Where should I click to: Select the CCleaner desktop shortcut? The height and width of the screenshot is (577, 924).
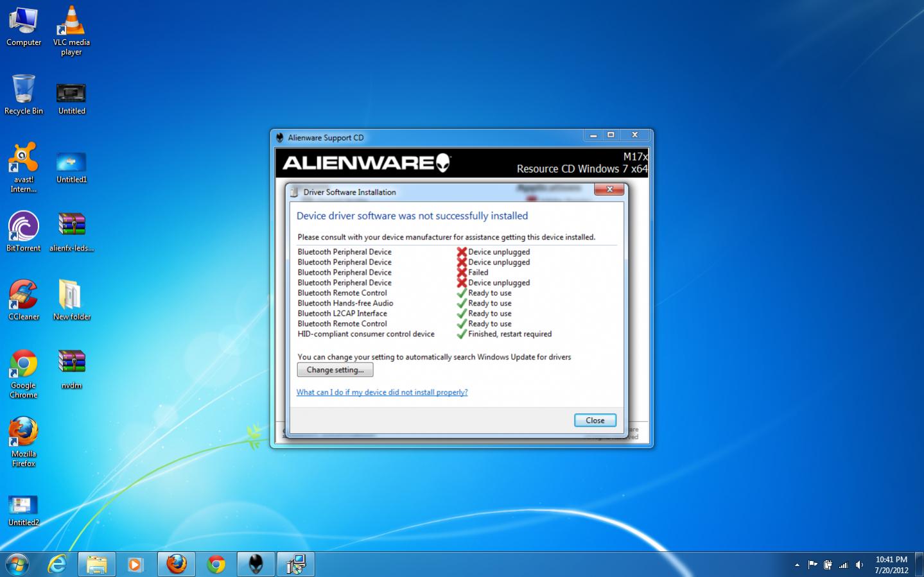(x=24, y=300)
